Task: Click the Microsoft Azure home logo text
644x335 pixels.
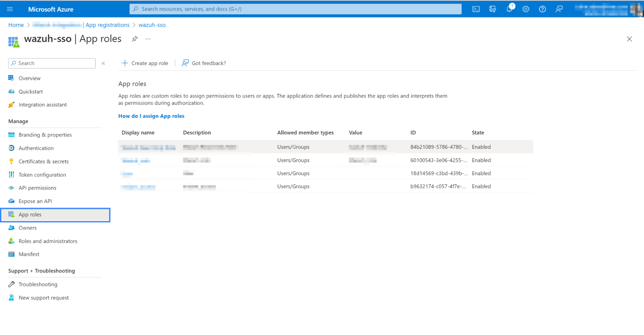Action: [x=51, y=9]
